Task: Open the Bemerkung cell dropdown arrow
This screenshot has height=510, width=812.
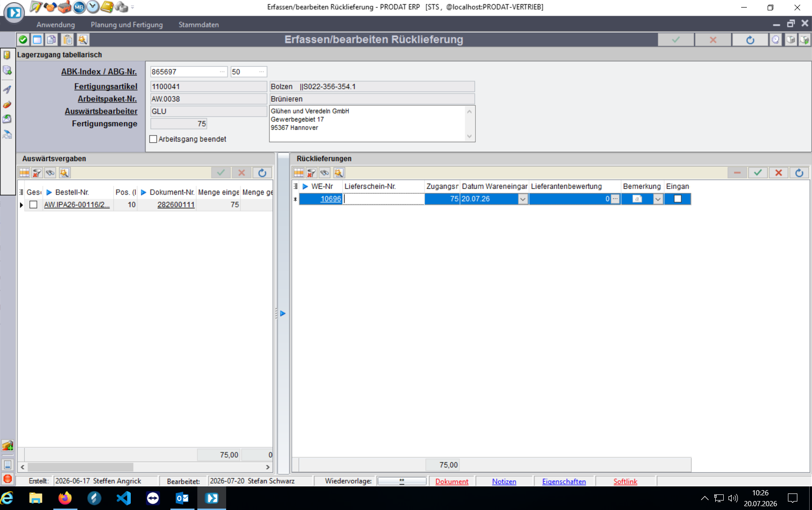Action: coord(658,199)
